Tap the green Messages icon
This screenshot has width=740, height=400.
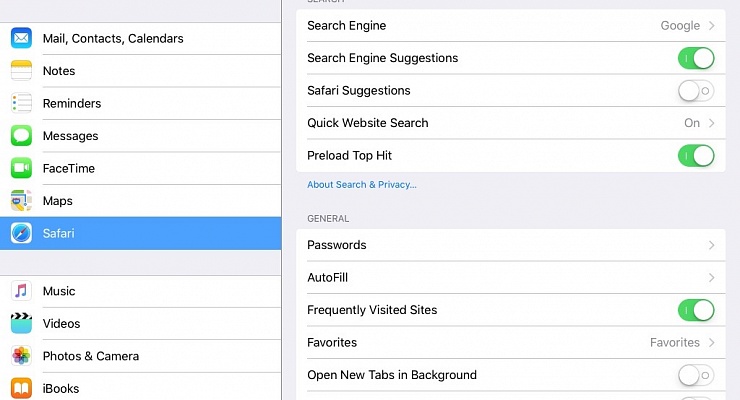pos(21,136)
